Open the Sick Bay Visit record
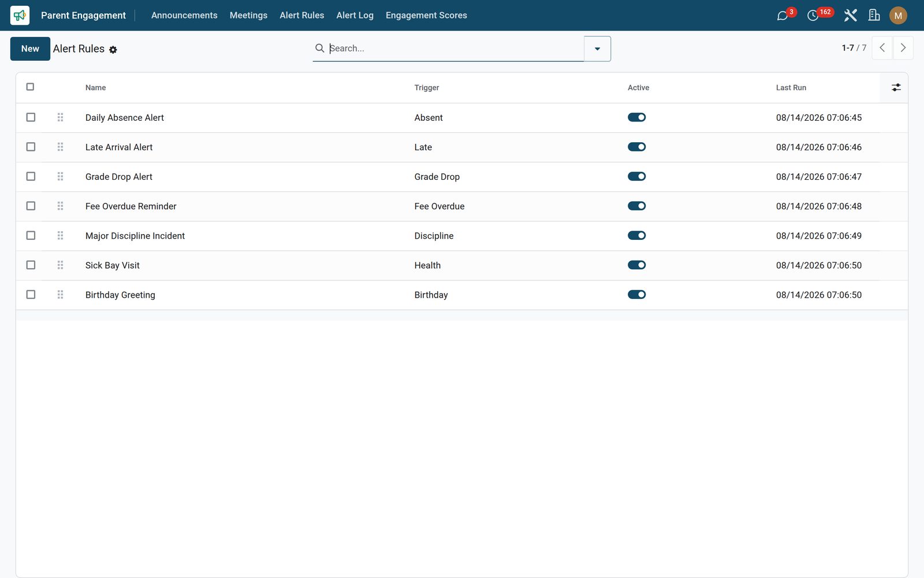 pyautogui.click(x=112, y=265)
